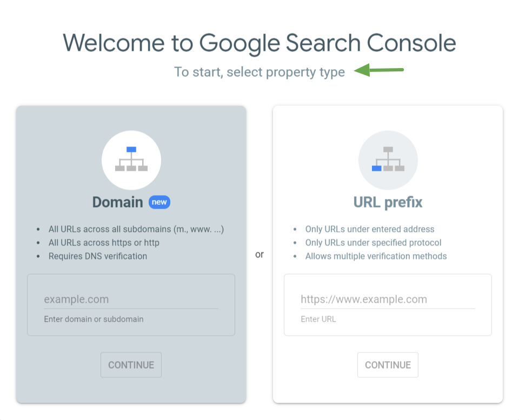This screenshot has height=420, width=519.
Task: Click the "To start, select property type" subtitle
Action: pos(259,72)
